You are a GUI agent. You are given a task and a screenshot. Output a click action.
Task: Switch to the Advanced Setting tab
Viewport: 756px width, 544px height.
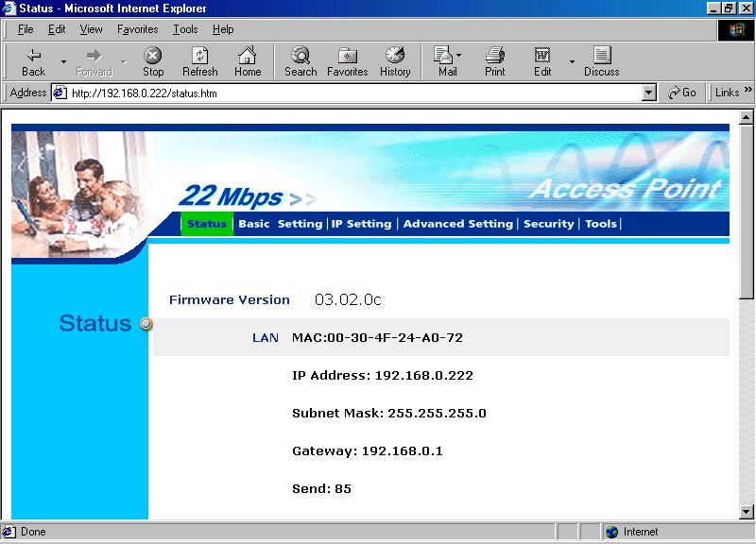point(457,224)
